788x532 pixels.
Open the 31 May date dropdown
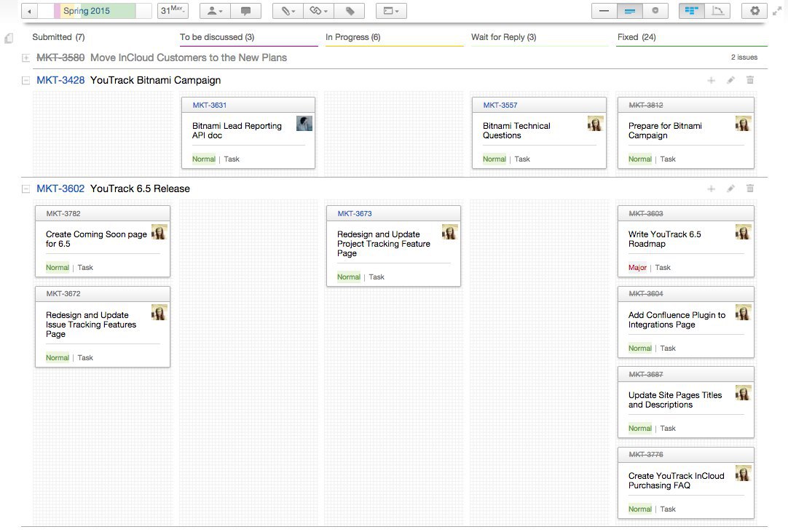click(173, 11)
